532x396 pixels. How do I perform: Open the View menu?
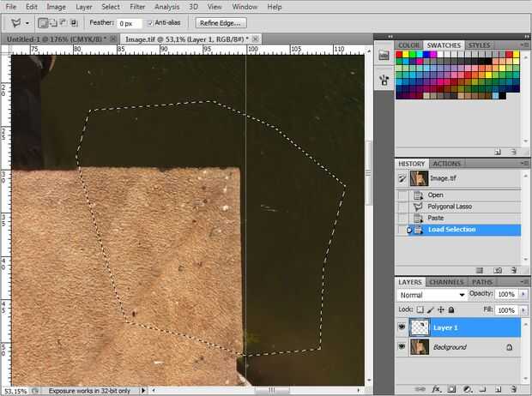215,7
